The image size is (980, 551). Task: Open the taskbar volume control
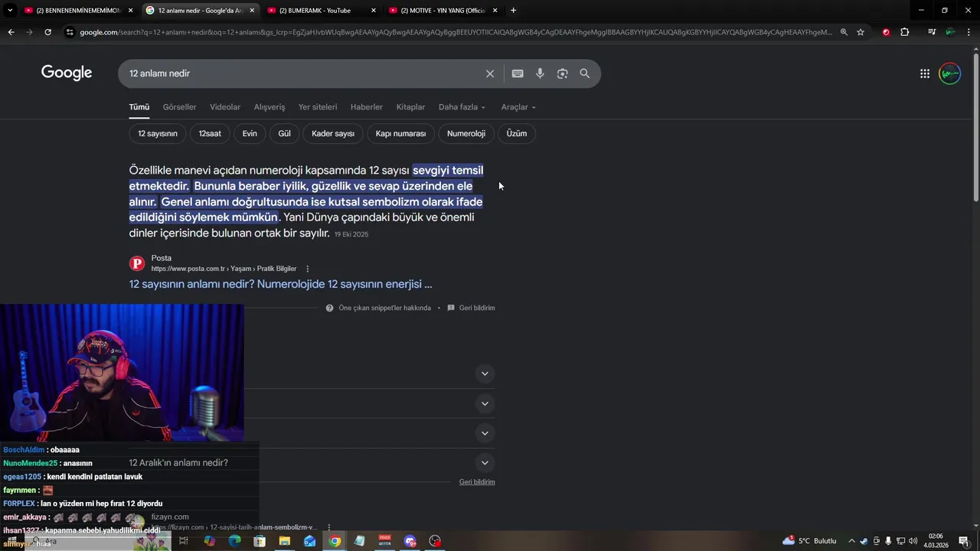point(913,541)
